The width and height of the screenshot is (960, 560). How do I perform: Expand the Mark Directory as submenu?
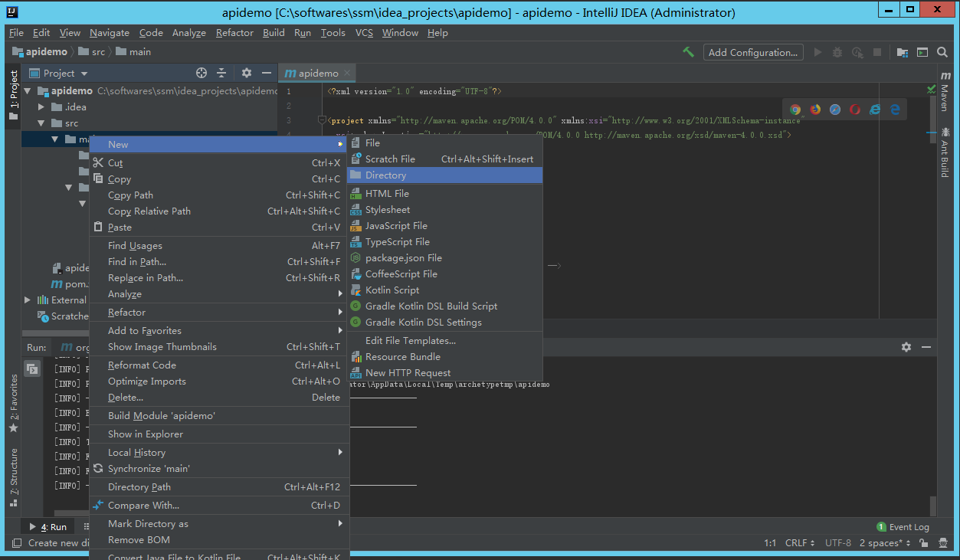click(x=219, y=523)
